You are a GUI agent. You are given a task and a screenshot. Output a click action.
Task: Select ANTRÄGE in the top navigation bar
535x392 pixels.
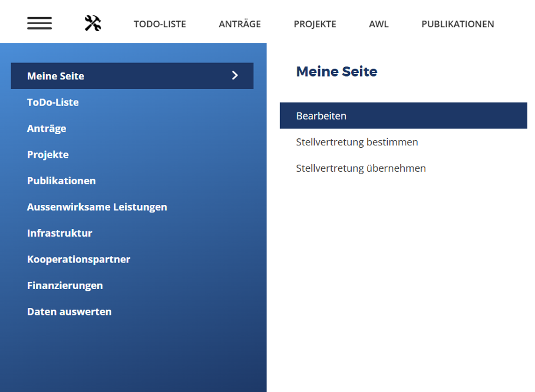point(239,24)
